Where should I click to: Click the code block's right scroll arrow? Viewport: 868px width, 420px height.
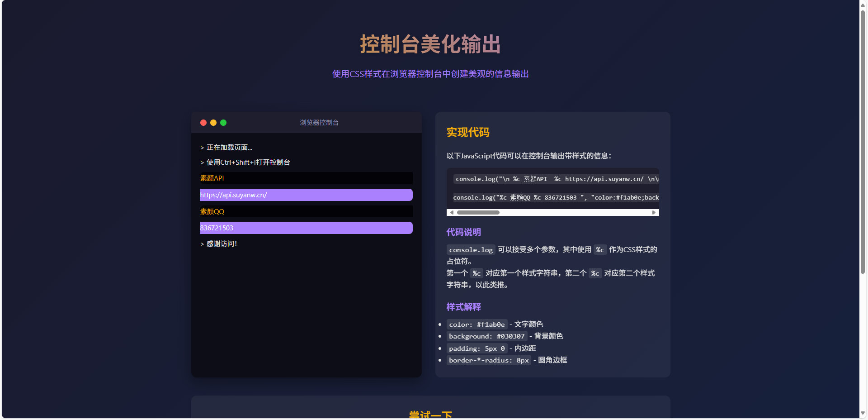[654, 212]
